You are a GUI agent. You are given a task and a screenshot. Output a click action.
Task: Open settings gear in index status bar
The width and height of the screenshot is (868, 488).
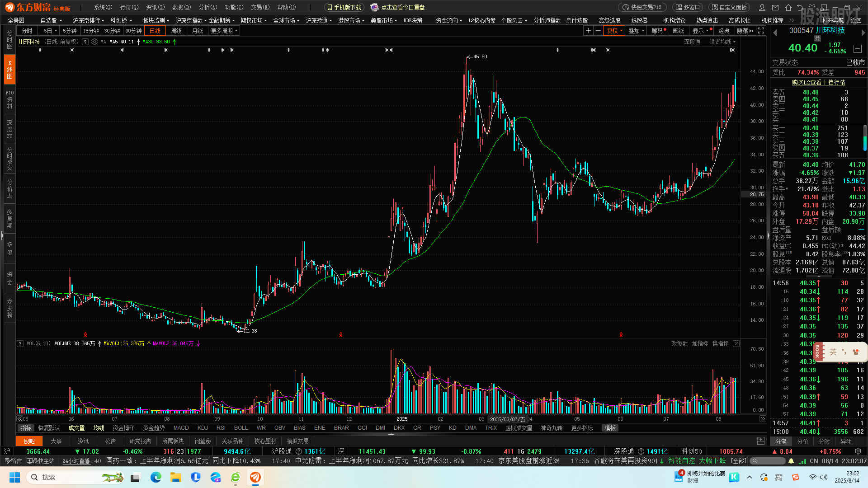pos(858,451)
